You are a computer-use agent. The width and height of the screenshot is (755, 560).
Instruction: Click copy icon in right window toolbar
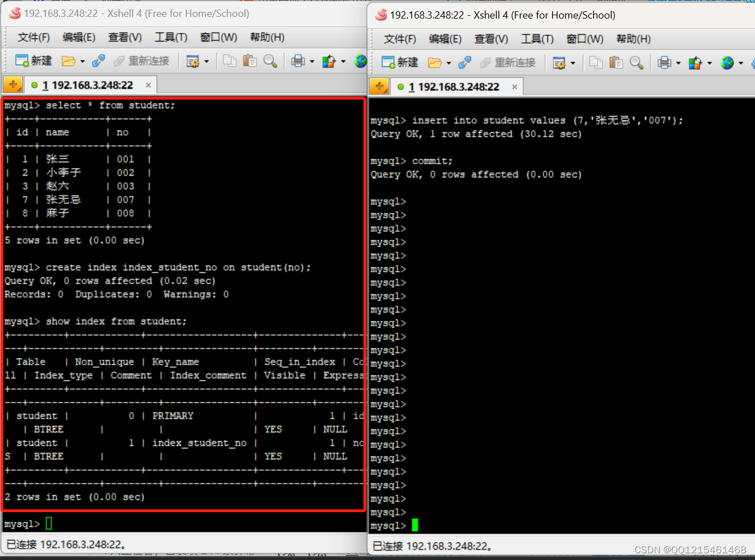[x=596, y=62]
